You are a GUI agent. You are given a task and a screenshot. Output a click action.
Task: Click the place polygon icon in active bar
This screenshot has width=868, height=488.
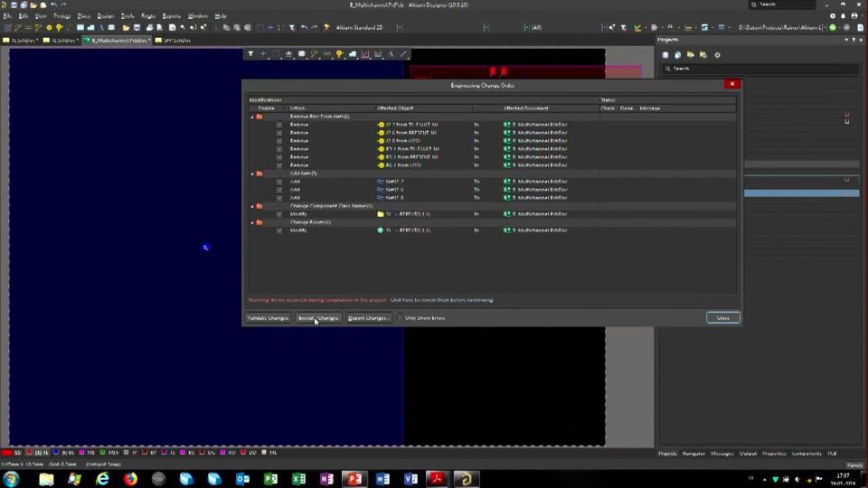353,54
